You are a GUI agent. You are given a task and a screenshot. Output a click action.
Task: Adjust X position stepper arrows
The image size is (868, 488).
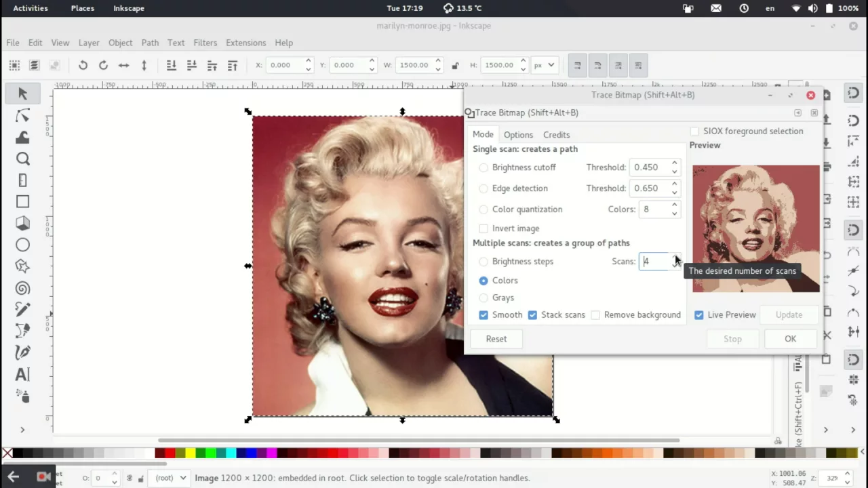[x=309, y=65]
